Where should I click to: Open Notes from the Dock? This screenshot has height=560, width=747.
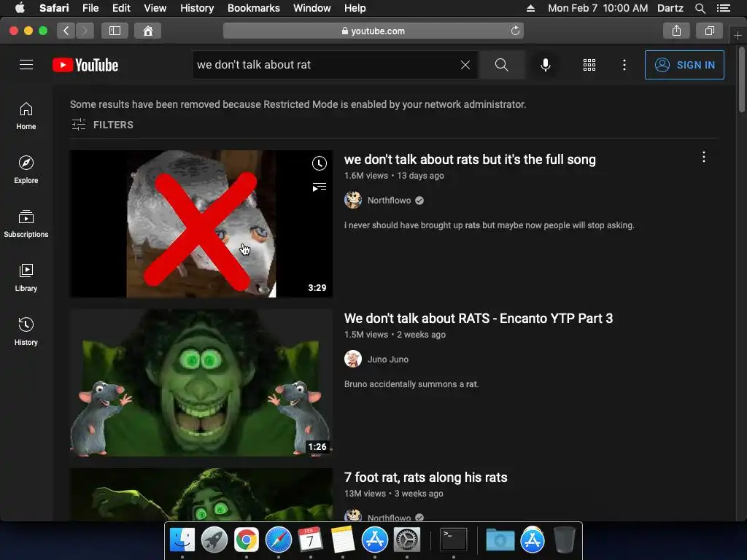point(343,540)
